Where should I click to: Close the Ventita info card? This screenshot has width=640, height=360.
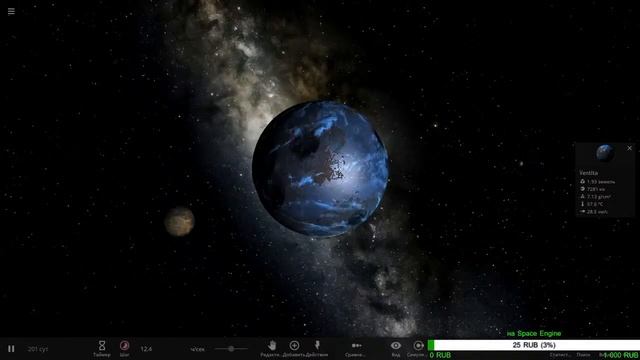pos(629,148)
